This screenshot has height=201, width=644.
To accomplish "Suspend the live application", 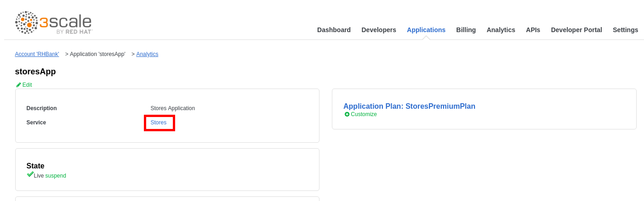I will click(56, 176).
